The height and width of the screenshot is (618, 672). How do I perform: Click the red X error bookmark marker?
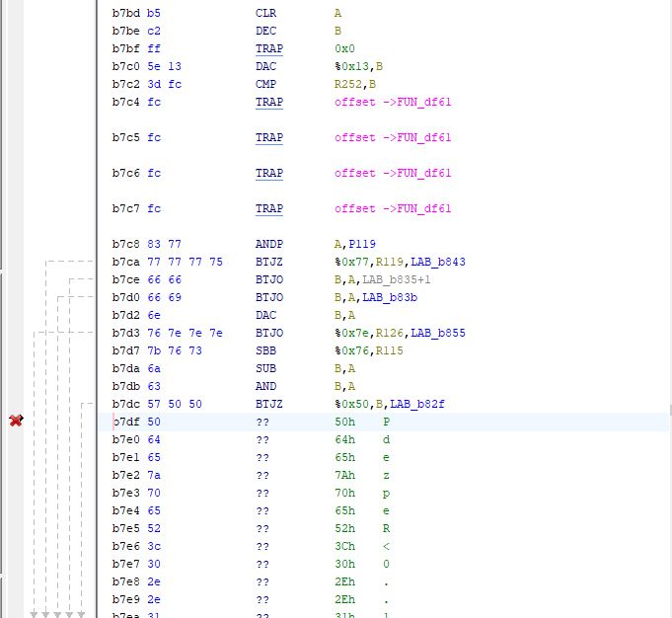pos(16,422)
